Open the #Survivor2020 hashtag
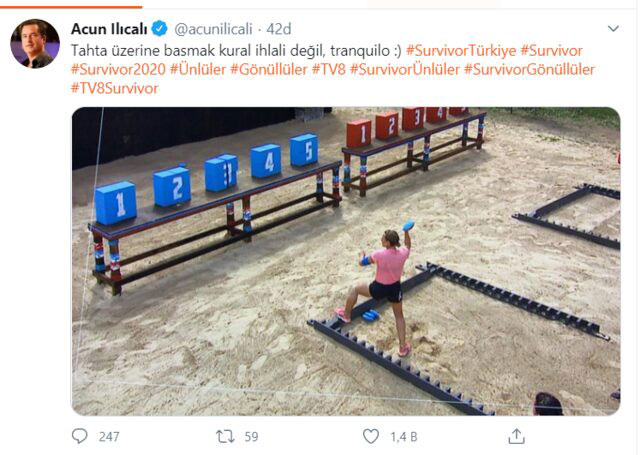Viewport: 640px width, 455px height. (x=118, y=69)
